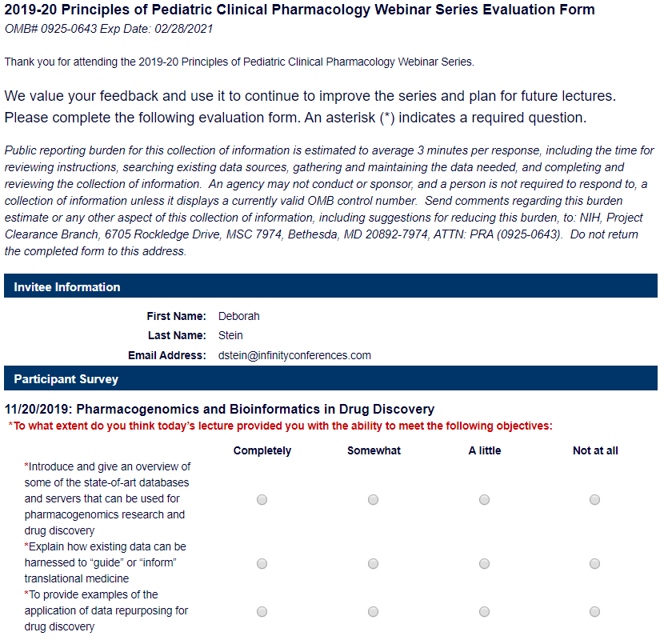Choose A little for the databases overview objective
This screenshot has width=664, height=644.
coord(484,499)
